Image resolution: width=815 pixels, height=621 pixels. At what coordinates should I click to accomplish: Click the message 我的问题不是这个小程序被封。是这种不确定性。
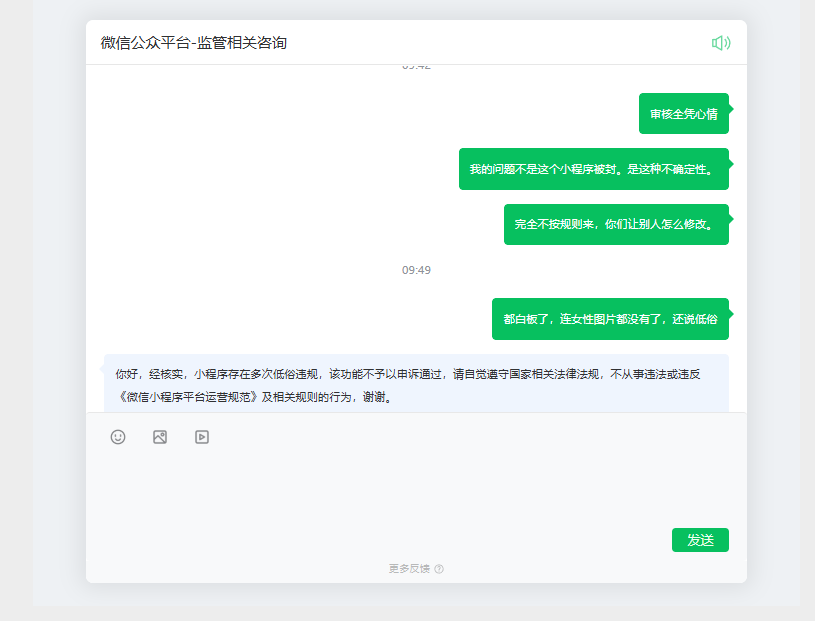594,169
